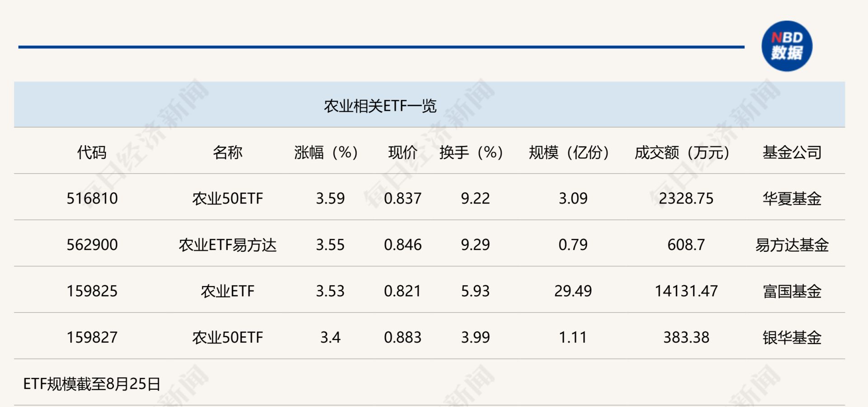
Task: Select fund code 562900
Action: pos(92,245)
